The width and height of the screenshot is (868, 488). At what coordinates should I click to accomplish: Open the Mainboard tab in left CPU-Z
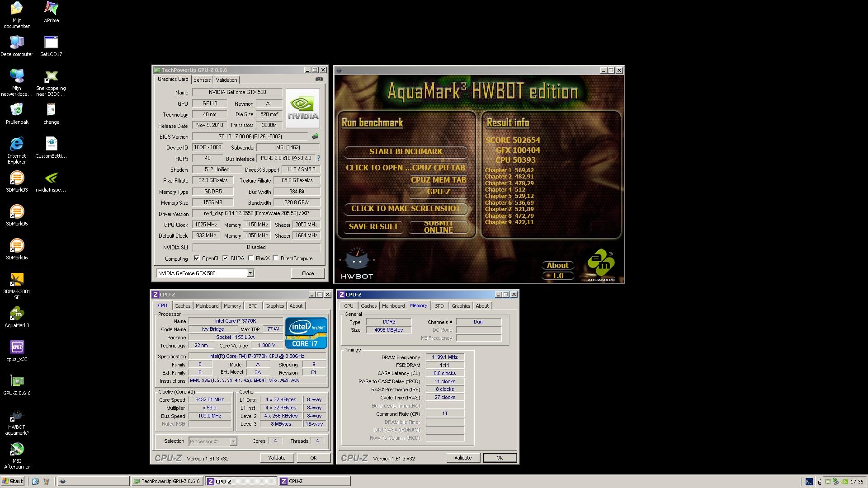click(207, 306)
